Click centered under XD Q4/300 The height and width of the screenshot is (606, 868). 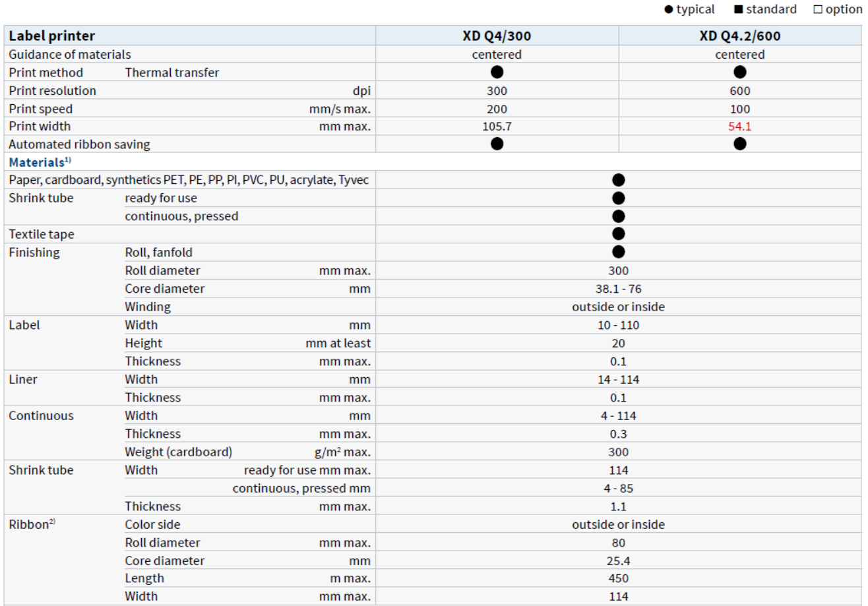(497, 54)
